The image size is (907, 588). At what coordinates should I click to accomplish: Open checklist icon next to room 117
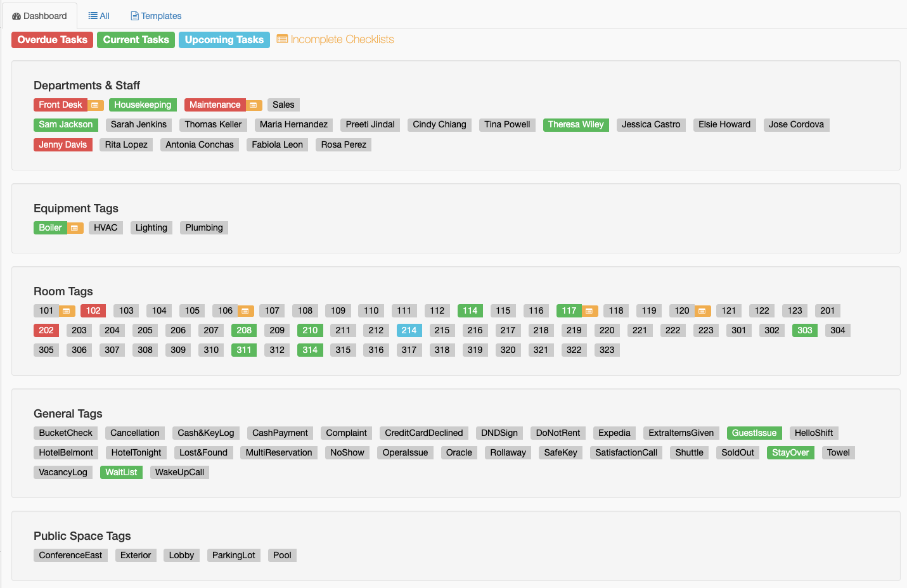click(x=589, y=311)
